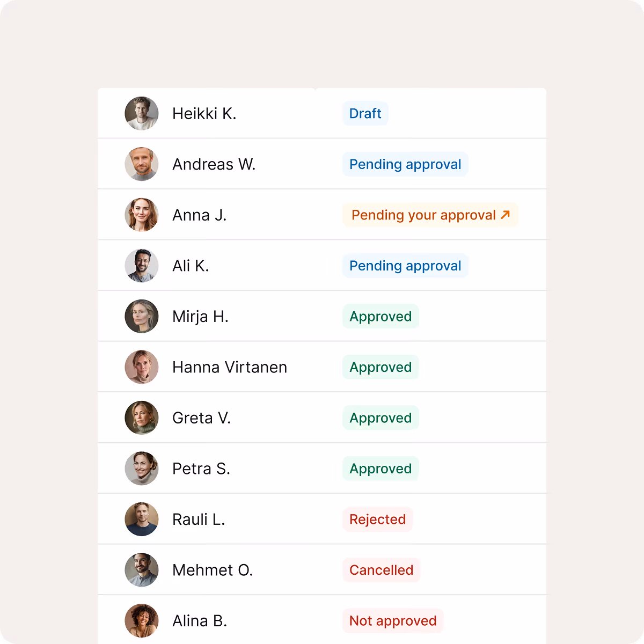Open Heikki K.'s profile avatar
The image size is (644, 644).
pyautogui.click(x=142, y=113)
